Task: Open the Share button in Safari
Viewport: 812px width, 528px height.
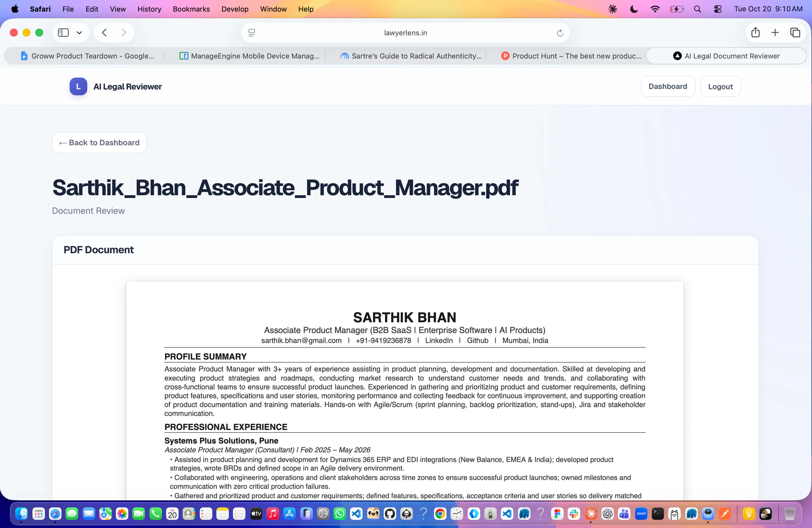Action: [755, 32]
